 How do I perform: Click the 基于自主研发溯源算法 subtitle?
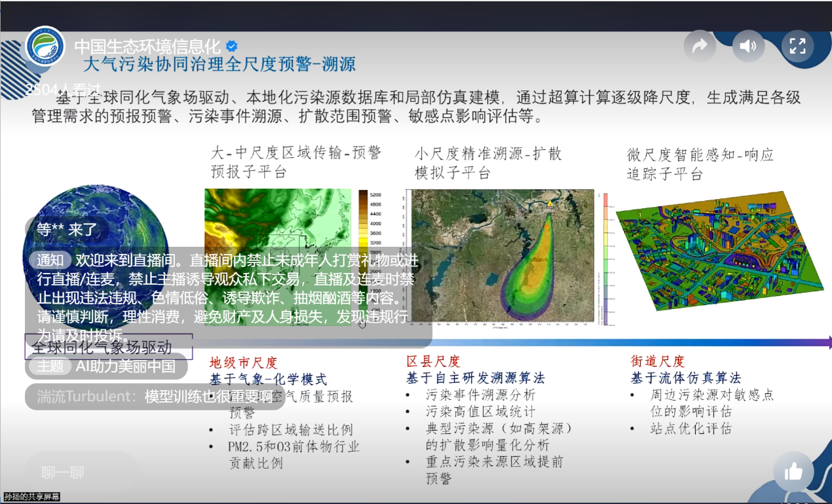click(x=476, y=378)
